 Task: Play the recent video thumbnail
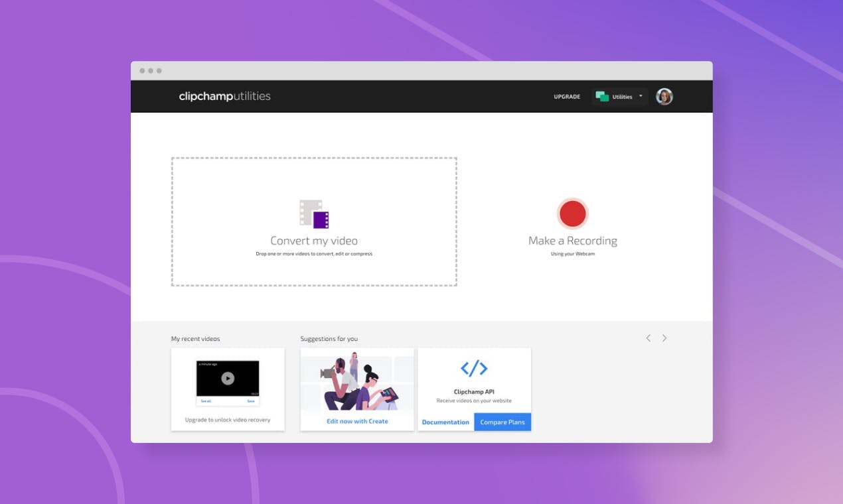228,378
